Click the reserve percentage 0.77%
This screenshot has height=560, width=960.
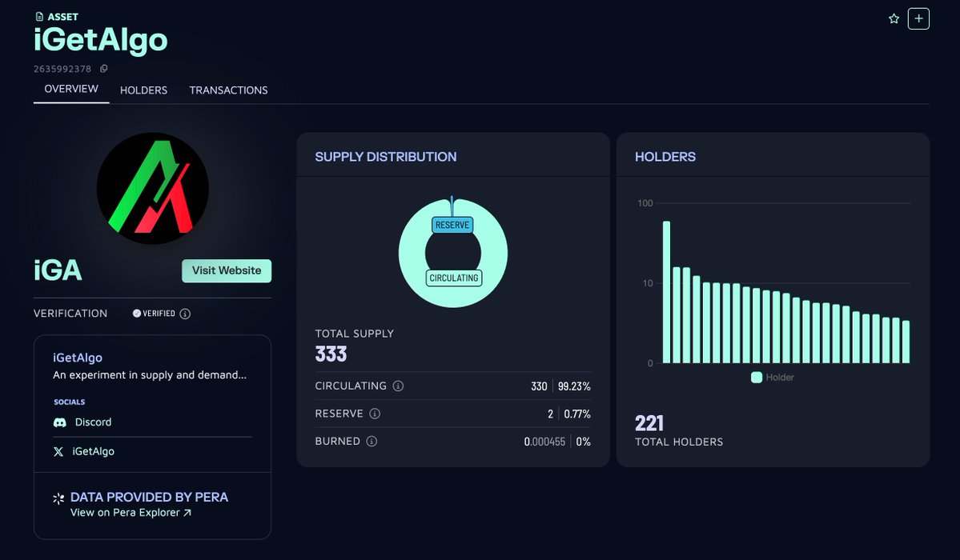click(x=577, y=414)
